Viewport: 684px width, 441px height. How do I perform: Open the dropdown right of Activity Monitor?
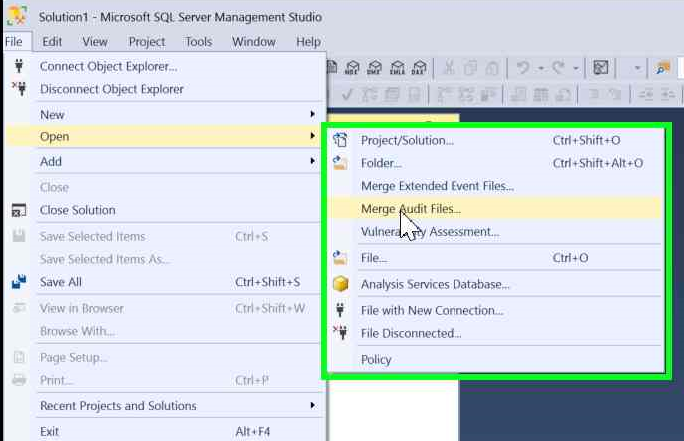point(637,68)
